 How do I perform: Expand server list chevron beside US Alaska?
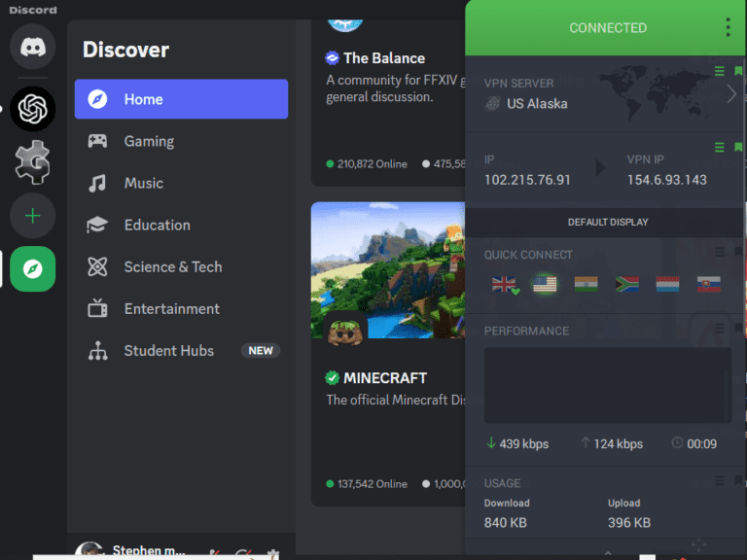(731, 93)
